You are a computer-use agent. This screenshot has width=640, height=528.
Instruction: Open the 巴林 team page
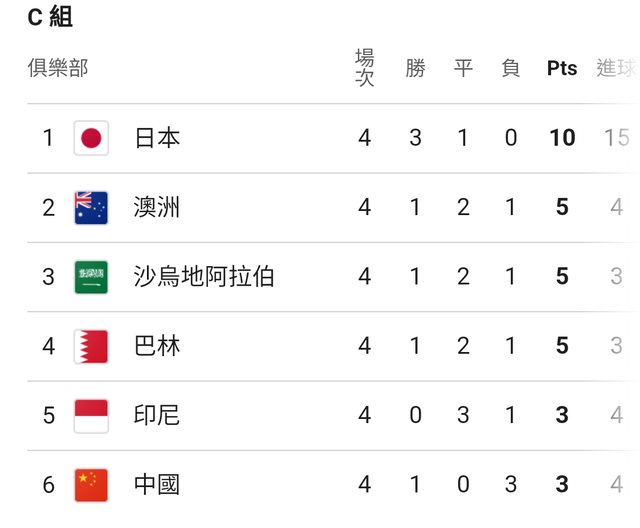(x=157, y=346)
